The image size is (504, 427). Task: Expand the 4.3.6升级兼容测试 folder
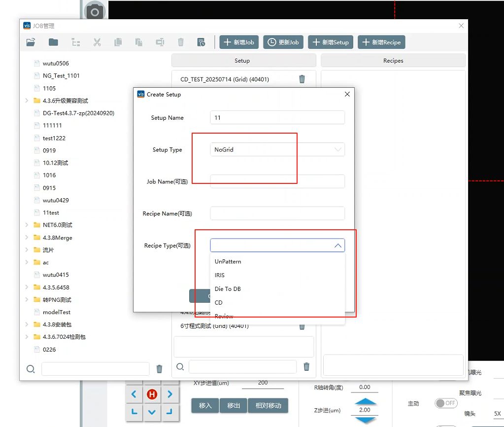coord(26,101)
